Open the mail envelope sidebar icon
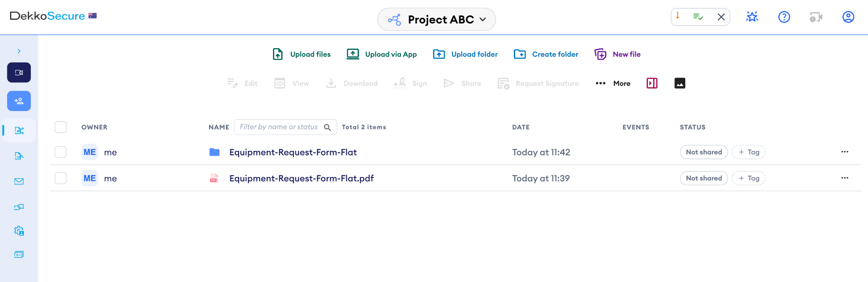 (19, 181)
